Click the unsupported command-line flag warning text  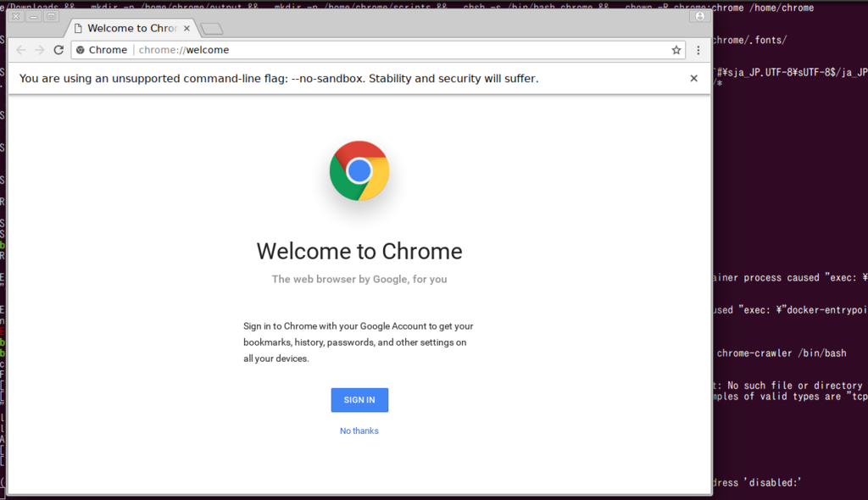click(278, 79)
